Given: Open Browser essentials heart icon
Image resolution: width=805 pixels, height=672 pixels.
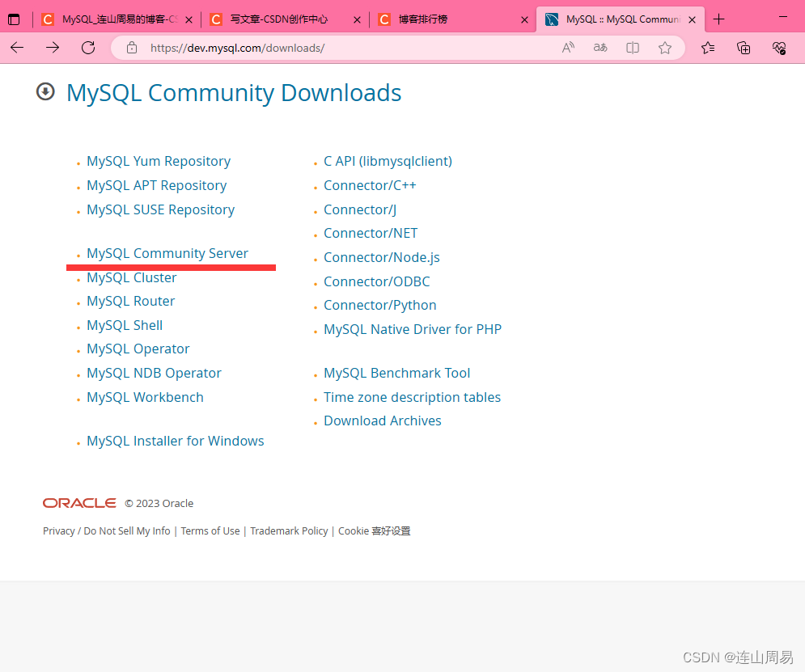Looking at the screenshot, I should pyautogui.click(x=779, y=48).
